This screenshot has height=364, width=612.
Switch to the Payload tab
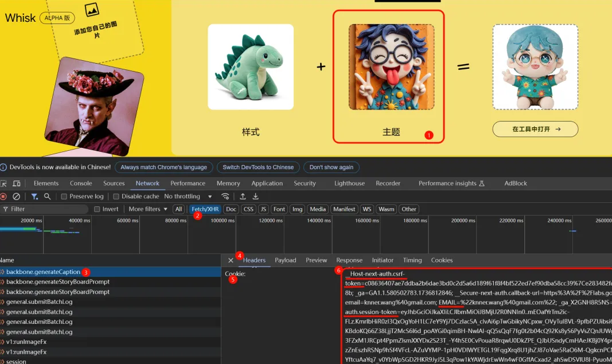pyautogui.click(x=286, y=260)
